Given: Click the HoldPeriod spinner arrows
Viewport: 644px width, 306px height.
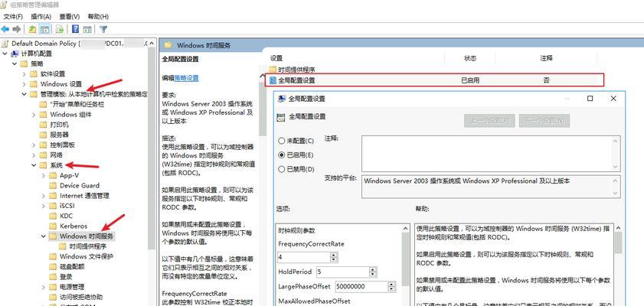Looking at the screenshot, I should 373,272.
